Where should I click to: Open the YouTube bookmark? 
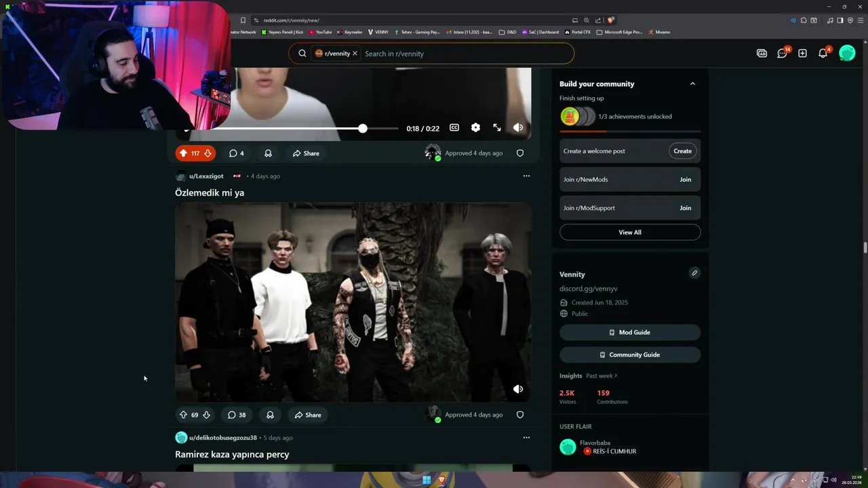point(320,32)
